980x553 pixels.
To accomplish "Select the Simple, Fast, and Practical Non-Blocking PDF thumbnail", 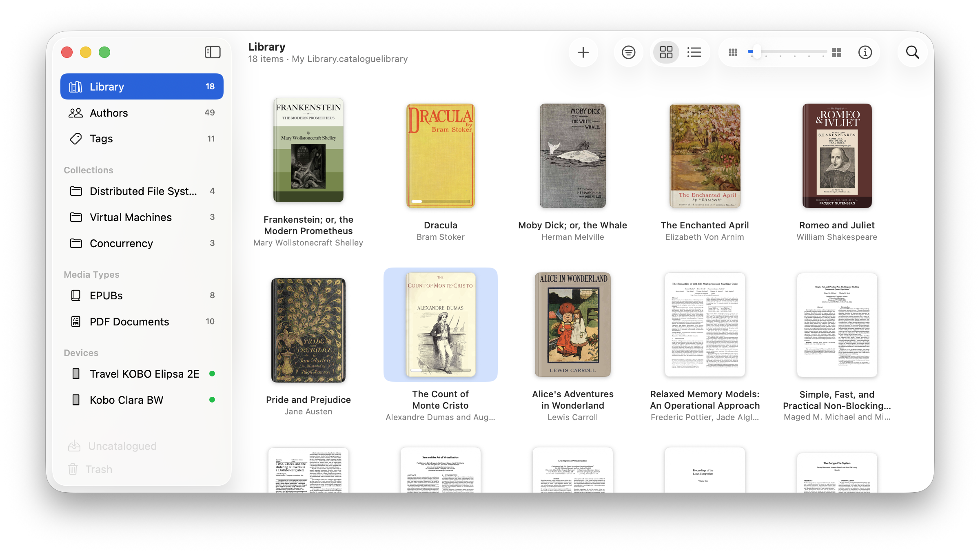I will coord(837,325).
